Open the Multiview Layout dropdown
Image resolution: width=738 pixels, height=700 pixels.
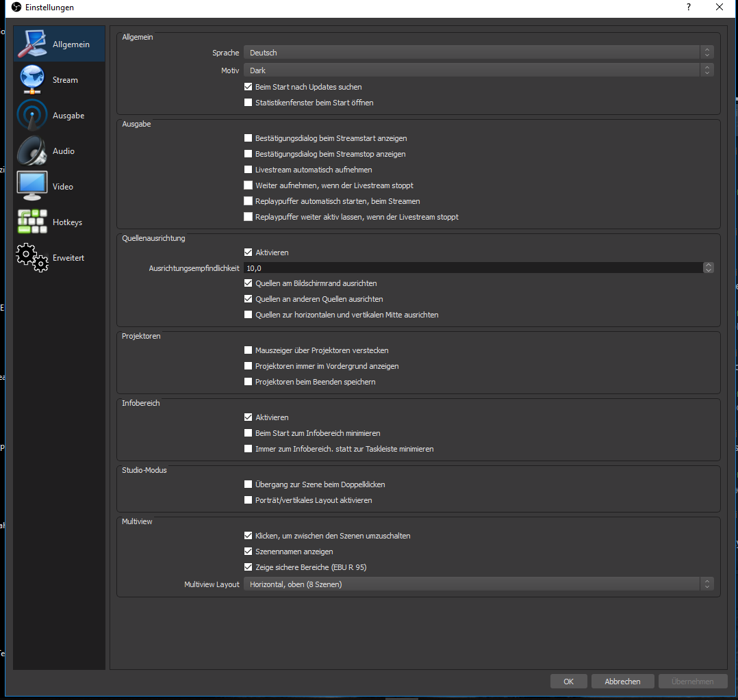click(x=479, y=584)
